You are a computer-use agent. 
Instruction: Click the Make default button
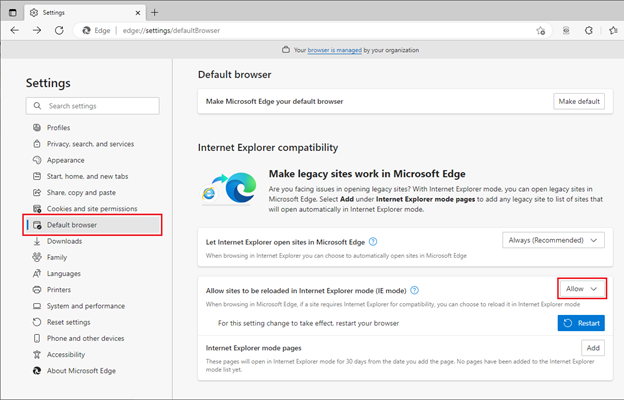(x=579, y=101)
